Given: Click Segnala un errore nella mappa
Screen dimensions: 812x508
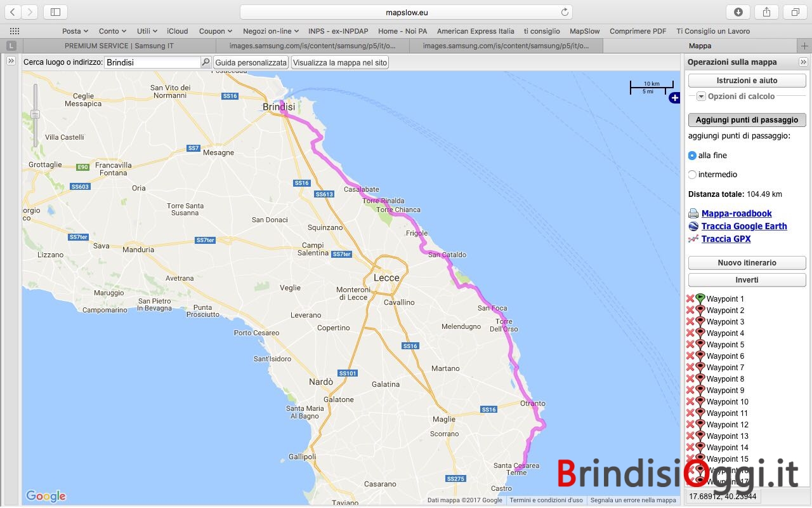Looking at the screenshot, I should coord(633,500).
